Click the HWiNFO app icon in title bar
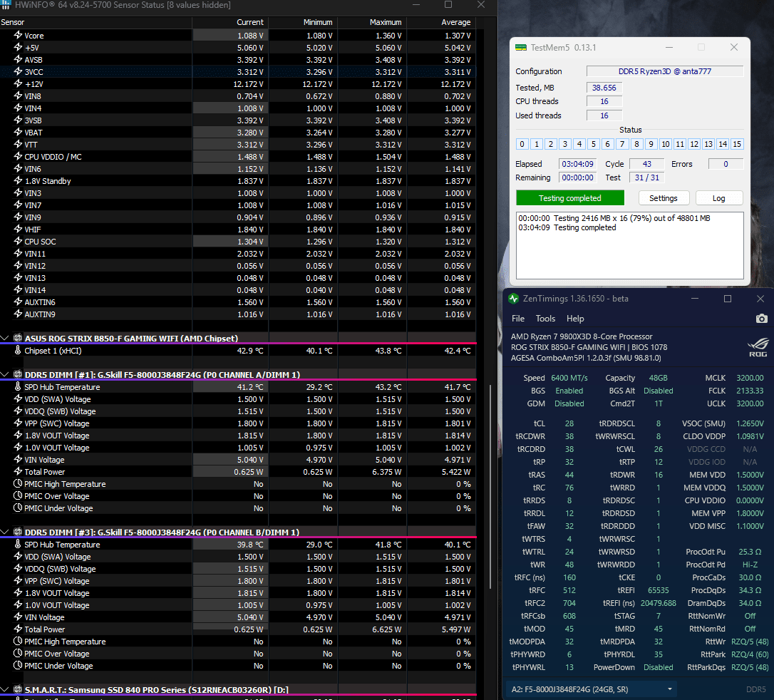This screenshot has height=700, width=774. [6, 5]
